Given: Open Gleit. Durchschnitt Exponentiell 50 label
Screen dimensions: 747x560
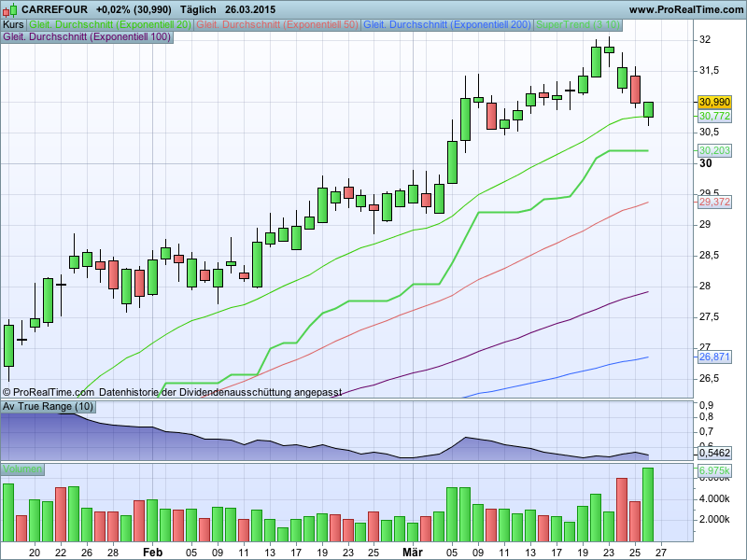Looking at the screenshot, I should (277, 25).
